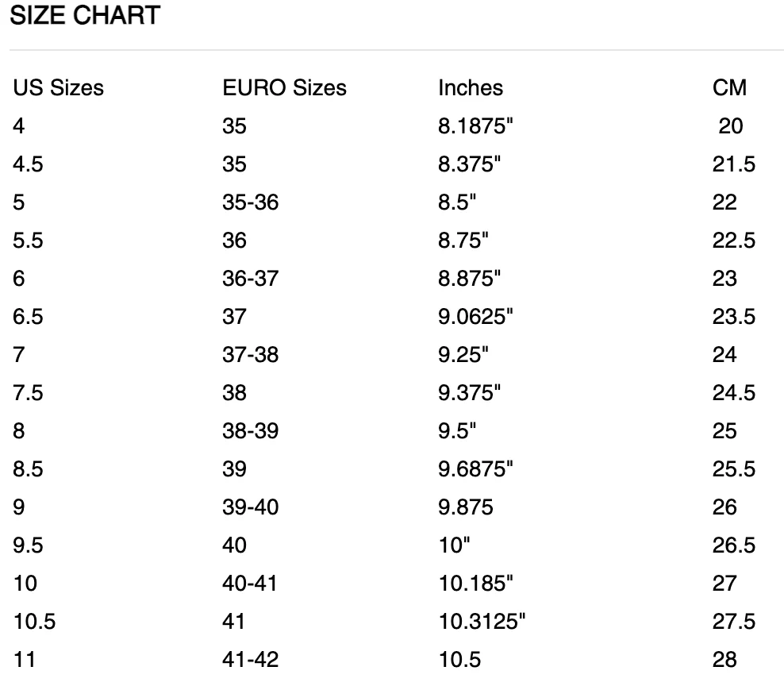Select EURO size 37-38 entry
Viewport: 784px width, 686px height.
pyautogui.click(x=250, y=354)
